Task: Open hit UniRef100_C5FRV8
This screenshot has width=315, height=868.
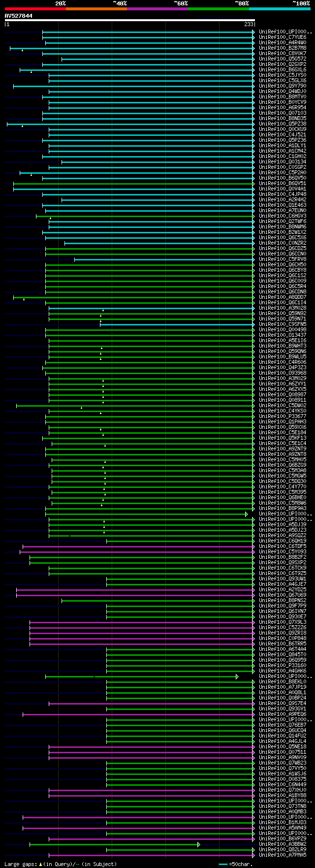Action: (283, 259)
